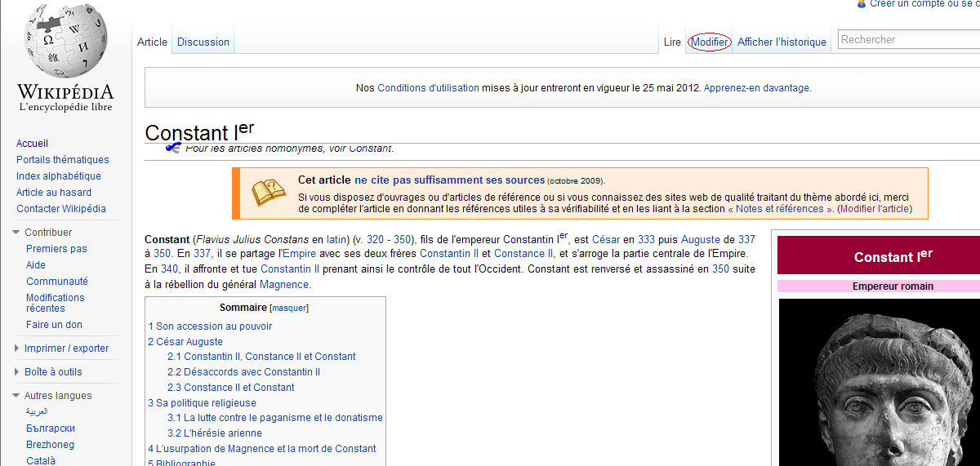Select Arabic language link in sidebar
This screenshot has width=980, height=466.
[x=38, y=412]
